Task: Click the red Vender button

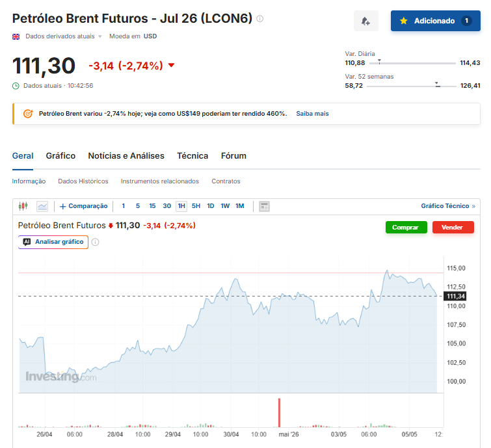Action: pyautogui.click(x=453, y=228)
